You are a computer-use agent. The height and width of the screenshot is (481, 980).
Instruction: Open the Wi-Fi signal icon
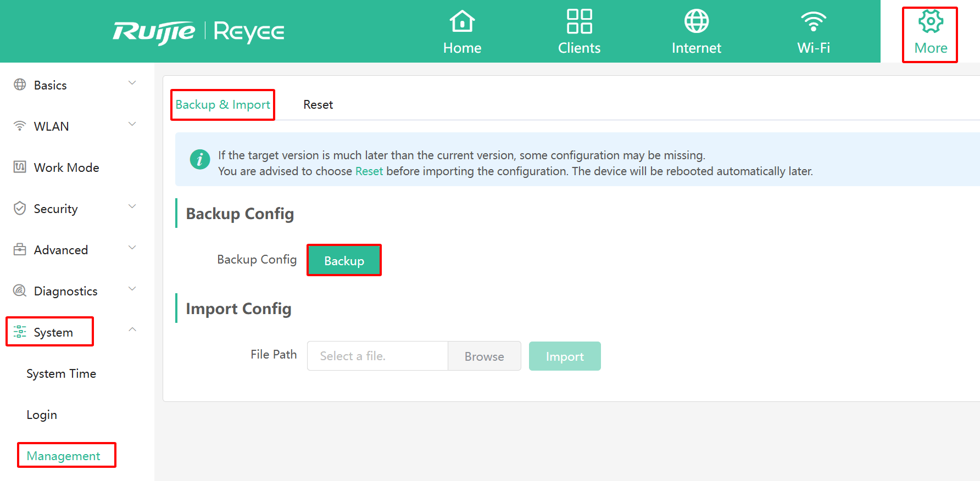[813, 21]
